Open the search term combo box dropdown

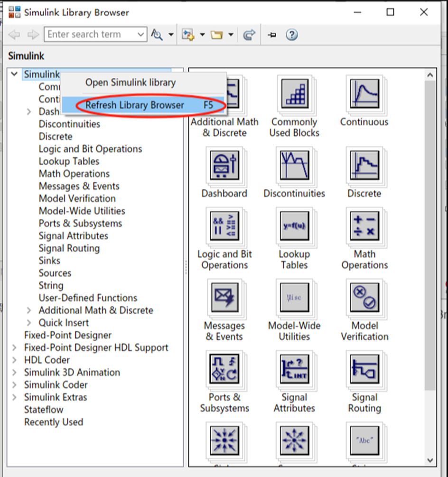coord(140,34)
